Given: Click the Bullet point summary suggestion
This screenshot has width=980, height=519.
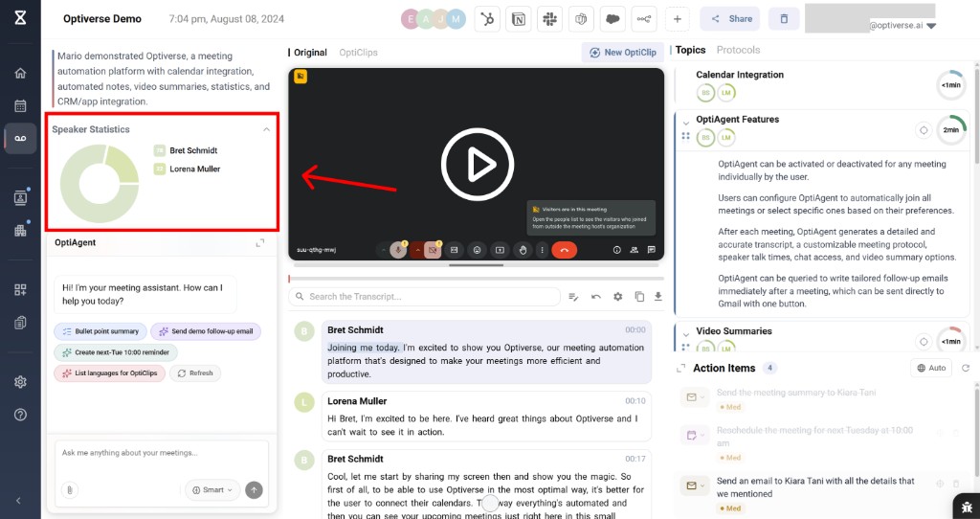Looking at the screenshot, I should coord(100,331).
